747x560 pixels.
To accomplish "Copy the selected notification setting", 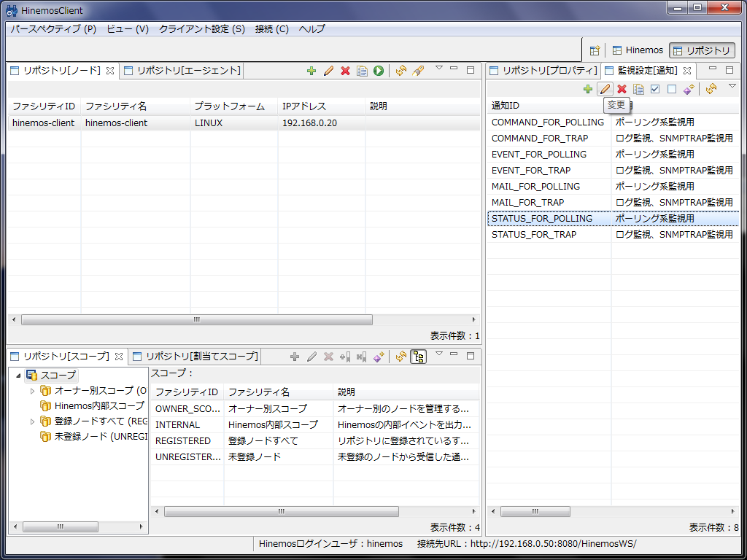I will coord(638,89).
